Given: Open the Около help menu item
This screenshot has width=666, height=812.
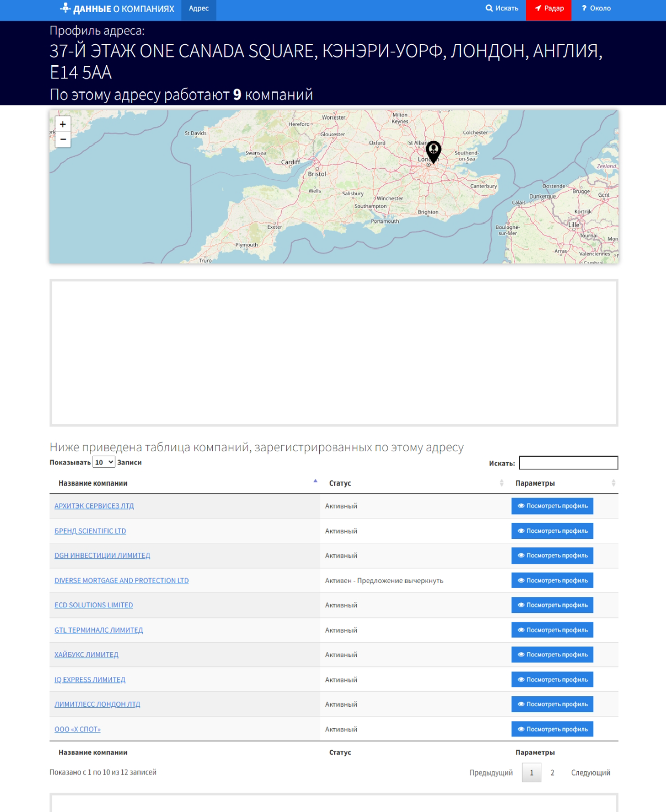Looking at the screenshot, I should (596, 8).
